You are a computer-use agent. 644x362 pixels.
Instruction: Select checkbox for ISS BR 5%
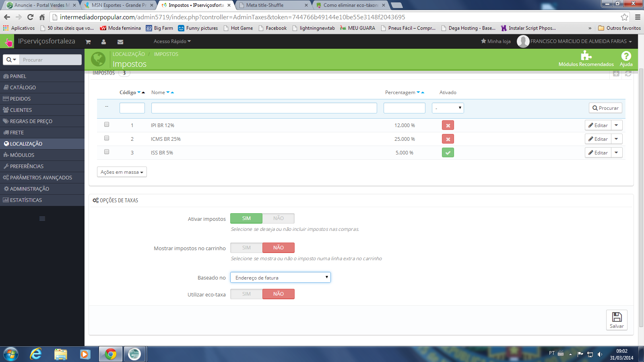coord(107,152)
